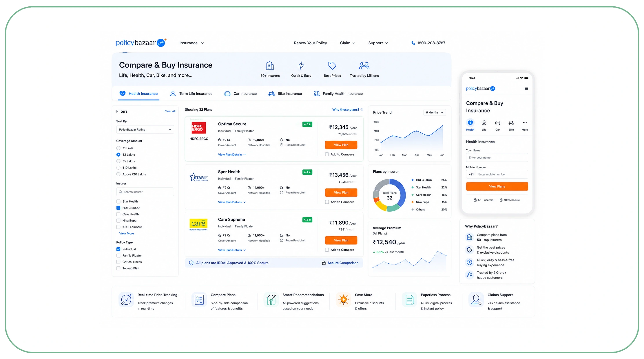Open the Car Insurance tab
The height and width of the screenshot is (359, 644).
[x=240, y=94]
